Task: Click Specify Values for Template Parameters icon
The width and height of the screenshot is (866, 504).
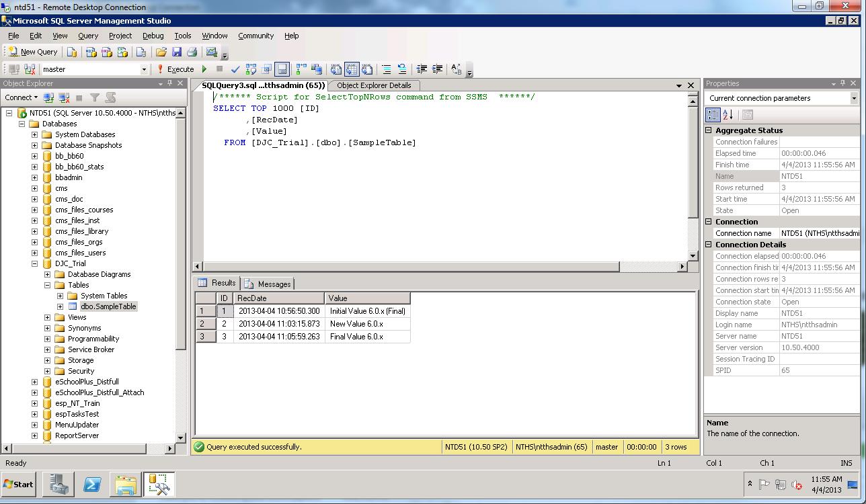Action: [x=457, y=69]
